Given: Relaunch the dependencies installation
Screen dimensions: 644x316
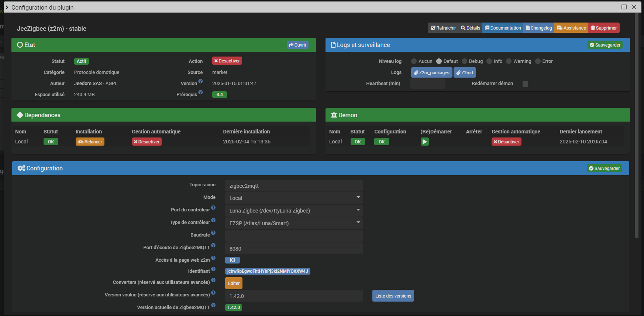Looking at the screenshot, I should point(90,142).
